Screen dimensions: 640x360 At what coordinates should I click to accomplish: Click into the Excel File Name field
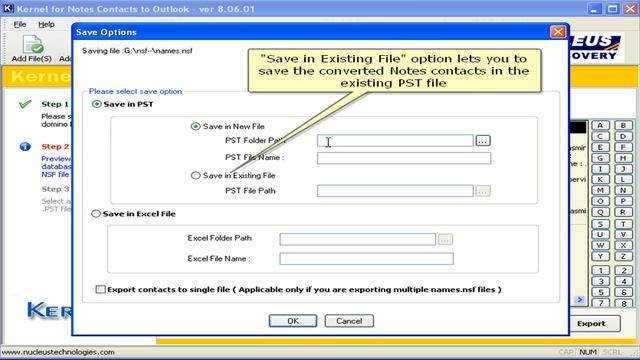[x=367, y=258]
